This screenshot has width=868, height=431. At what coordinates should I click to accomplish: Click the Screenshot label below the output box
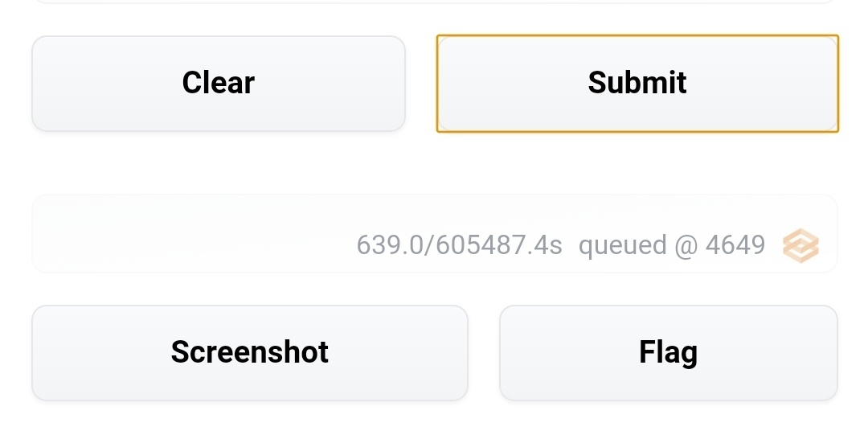pyautogui.click(x=250, y=351)
